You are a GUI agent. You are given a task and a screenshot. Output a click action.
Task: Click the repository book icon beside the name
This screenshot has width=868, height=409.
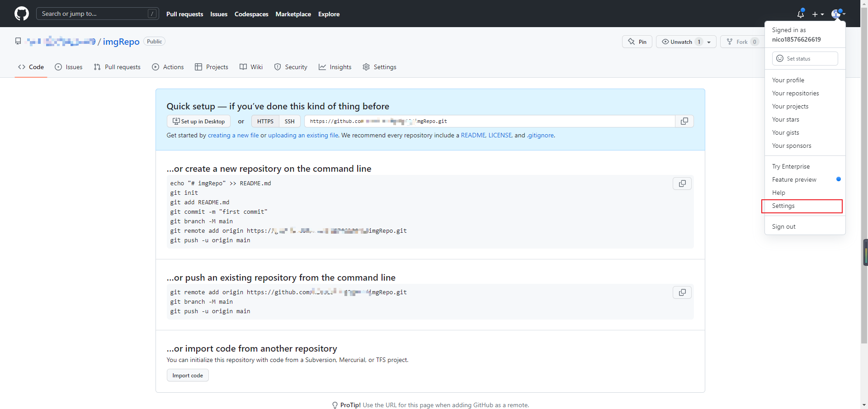click(x=18, y=42)
